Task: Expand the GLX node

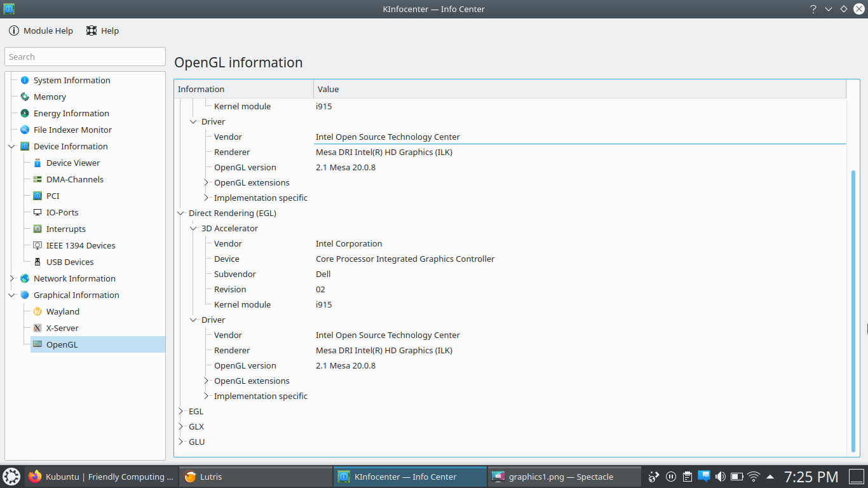Action: click(181, 426)
